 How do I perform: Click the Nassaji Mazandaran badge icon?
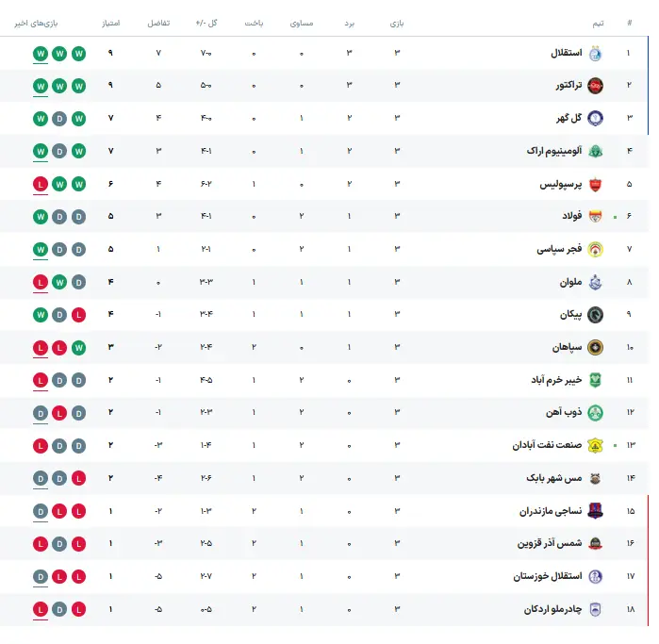(595, 511)
